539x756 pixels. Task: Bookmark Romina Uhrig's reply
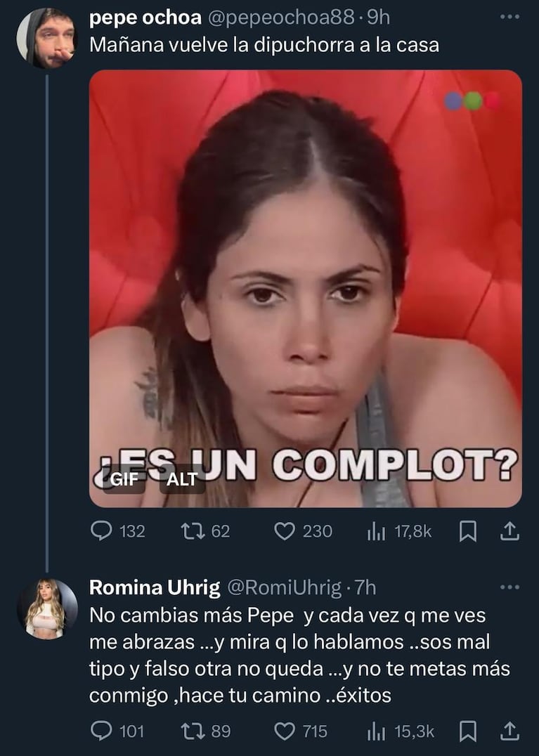point(467,732)
